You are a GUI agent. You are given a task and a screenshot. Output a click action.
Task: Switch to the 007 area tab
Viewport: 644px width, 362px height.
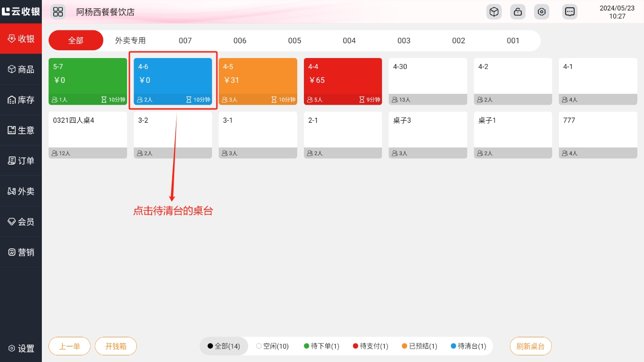(185, 41)
